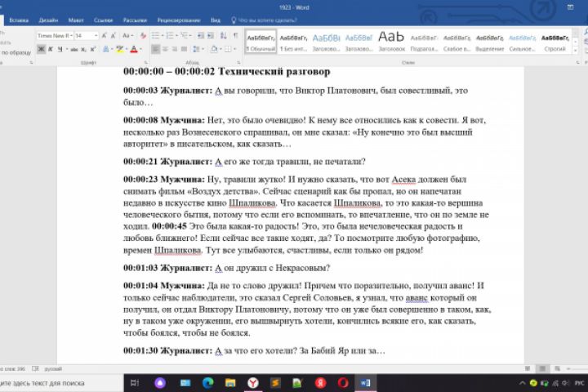Viewport: 588px width, 392px height.
Task: Create bulleted list
Action: pyautogui.click(x=155, y=36)
